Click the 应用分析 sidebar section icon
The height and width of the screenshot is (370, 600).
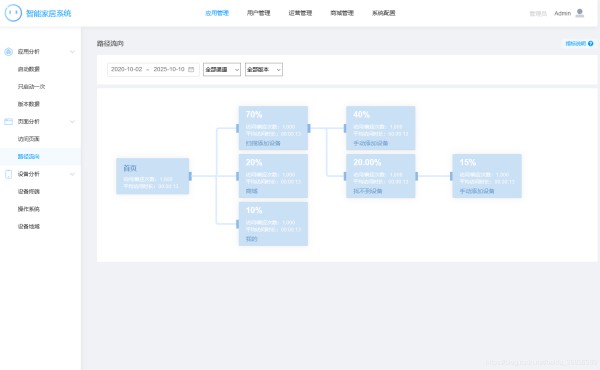8,52
